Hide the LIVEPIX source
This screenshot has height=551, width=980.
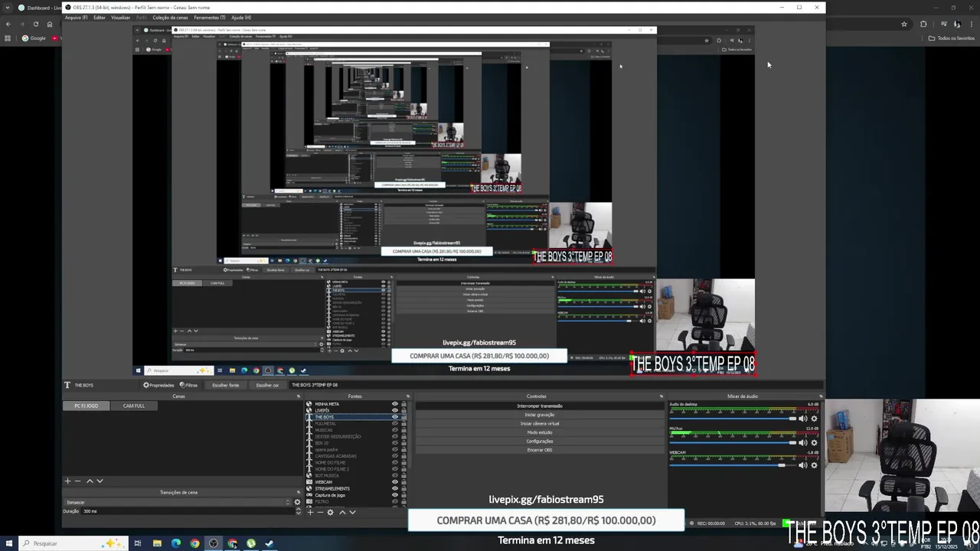point(395,410)
